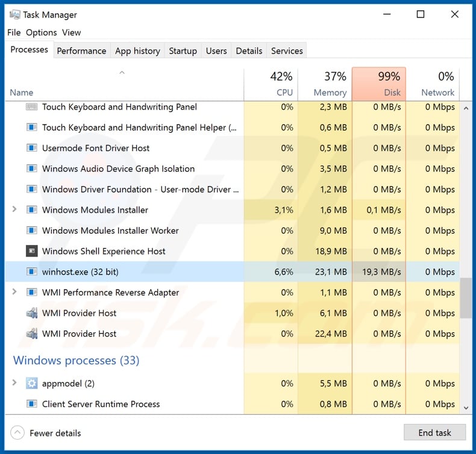Click the appmodel gear icon

(31, 384)
